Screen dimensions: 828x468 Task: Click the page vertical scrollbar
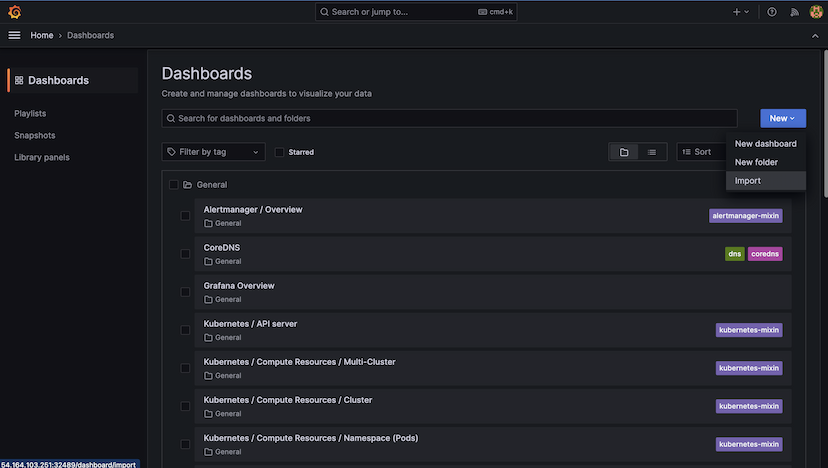[x=825, y=124]
